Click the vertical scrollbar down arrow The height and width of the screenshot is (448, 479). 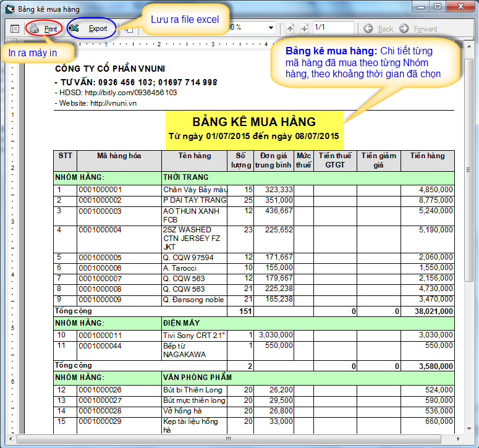pyautogui.click(x=470, y=429)
